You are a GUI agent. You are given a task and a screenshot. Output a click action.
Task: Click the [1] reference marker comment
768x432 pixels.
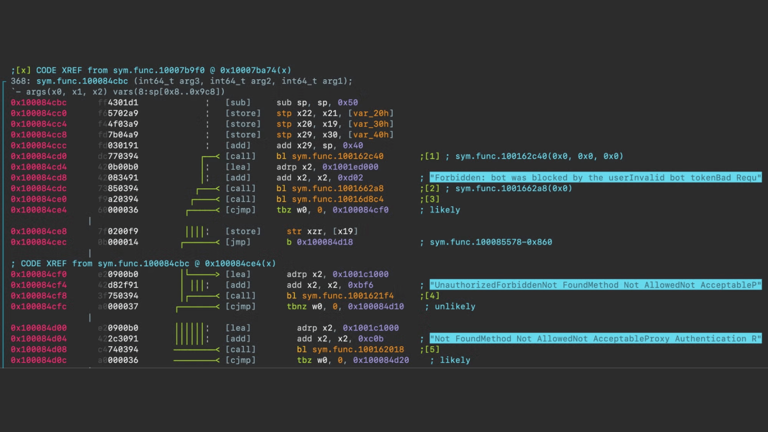[x=430, y=156]
